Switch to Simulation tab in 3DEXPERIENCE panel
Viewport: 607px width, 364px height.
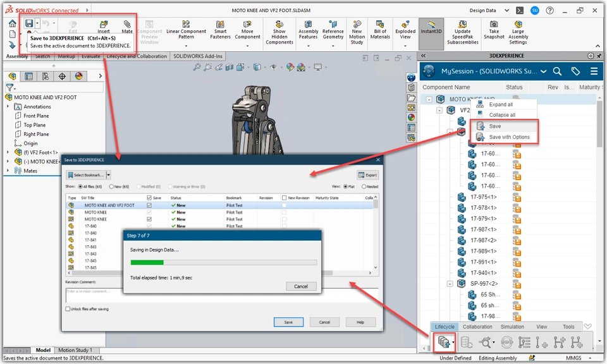click(512, 327)
